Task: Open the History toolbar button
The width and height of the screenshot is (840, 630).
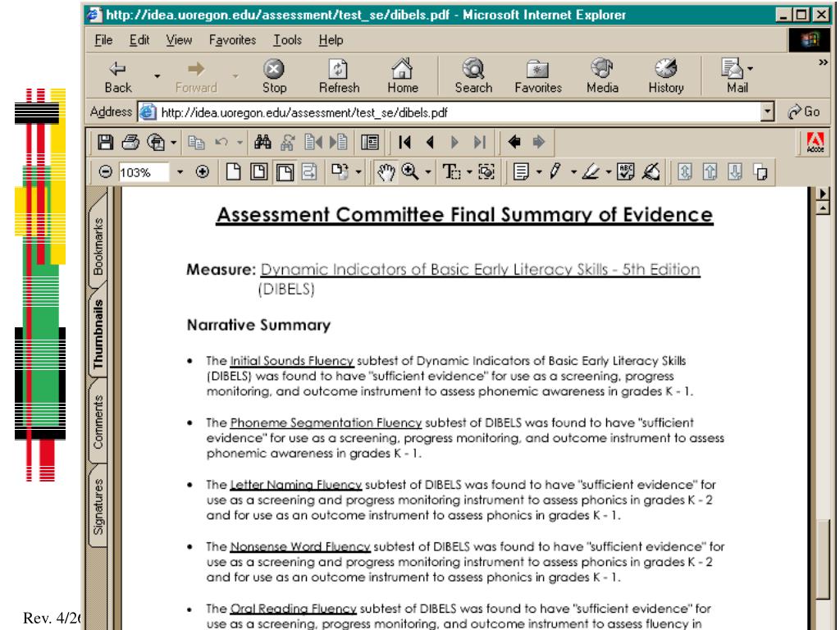Action: 666,76
